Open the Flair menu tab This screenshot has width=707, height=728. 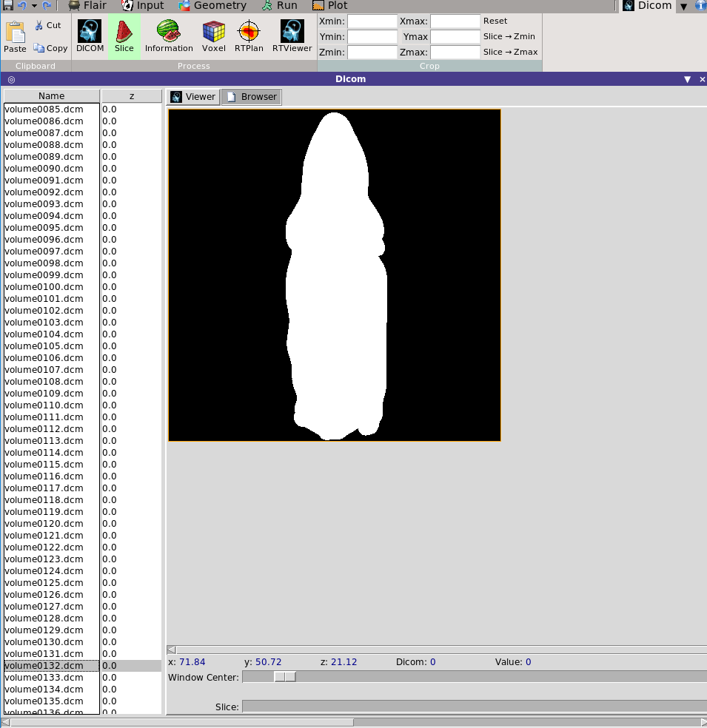tap(87, 6)
